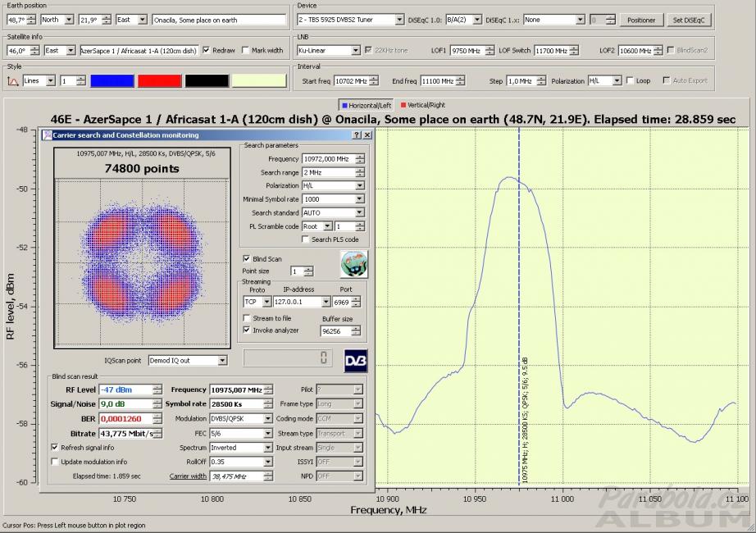
Task: Click the Buffer size 96256 stepper
Action: 356,331
